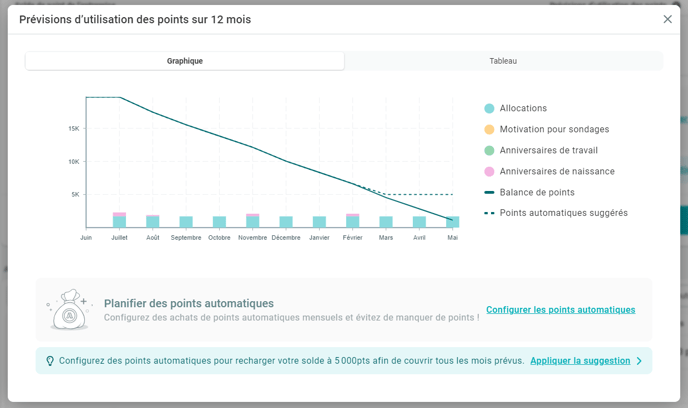The height and width of the screenshot is (408, 688).
Task: Click the Février bar in chart
Action: point(353,221)
